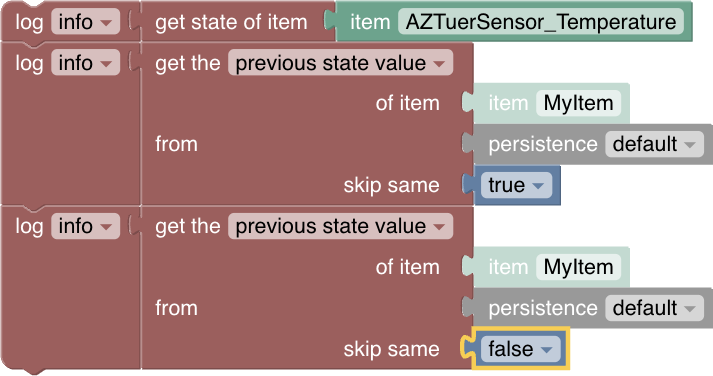The height and width of the screenshot is (376, 713).
Task: Edit the AZTuerSensor_Temperature item name field
Action: (x=541, y=22)
